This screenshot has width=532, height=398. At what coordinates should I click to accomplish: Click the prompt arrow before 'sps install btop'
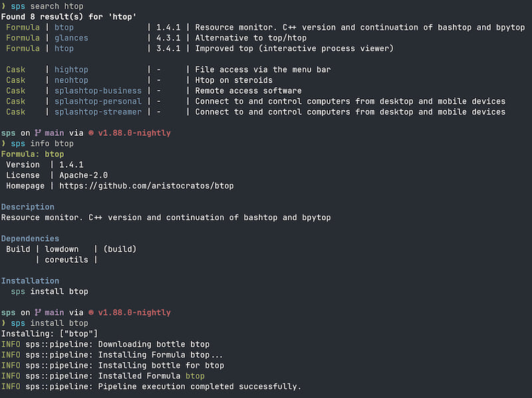[3, 323]
